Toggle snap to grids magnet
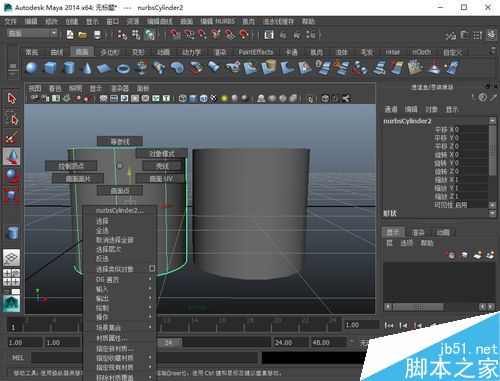 (x=175, y=34)
